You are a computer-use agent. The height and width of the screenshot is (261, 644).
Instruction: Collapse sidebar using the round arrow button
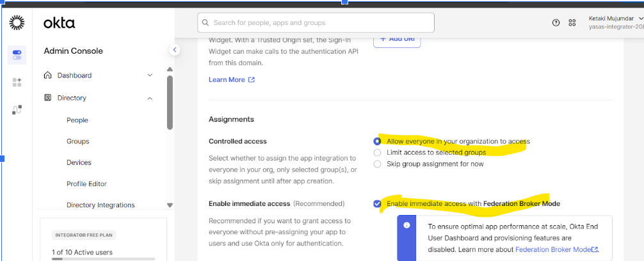[175, 50]
